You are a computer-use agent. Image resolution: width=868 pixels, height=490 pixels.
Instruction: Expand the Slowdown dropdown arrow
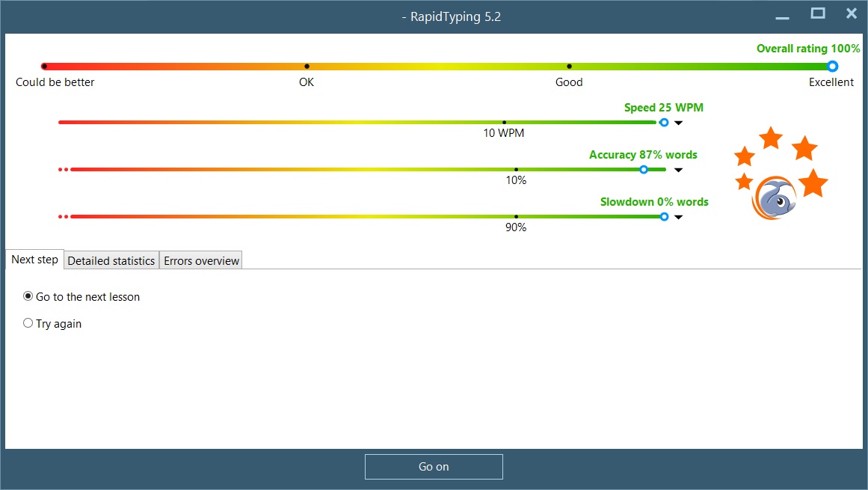678,217
